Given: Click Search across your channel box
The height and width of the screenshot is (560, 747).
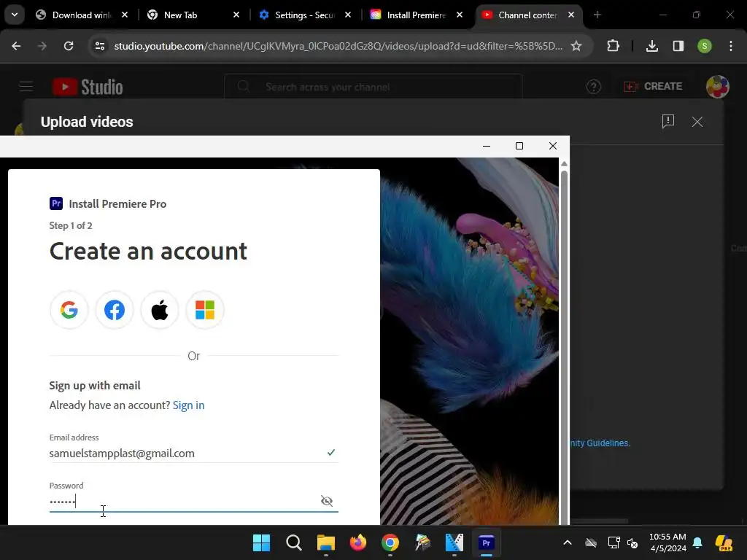Looking at the screenshot, I should 373,87.
